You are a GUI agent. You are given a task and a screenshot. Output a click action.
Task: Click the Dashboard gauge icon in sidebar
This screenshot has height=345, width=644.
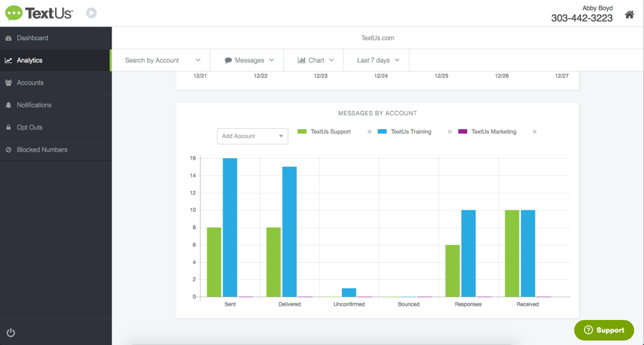point(8,38)
